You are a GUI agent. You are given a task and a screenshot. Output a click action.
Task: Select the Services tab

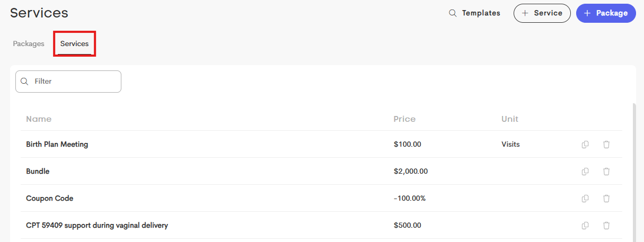pos(74,44)
